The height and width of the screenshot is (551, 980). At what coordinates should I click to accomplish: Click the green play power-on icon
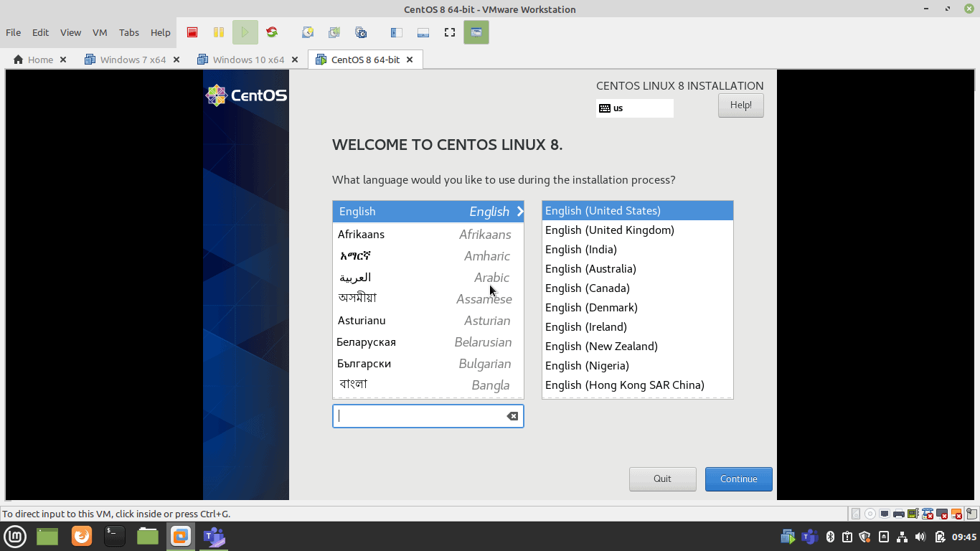(x=245, y=32)
